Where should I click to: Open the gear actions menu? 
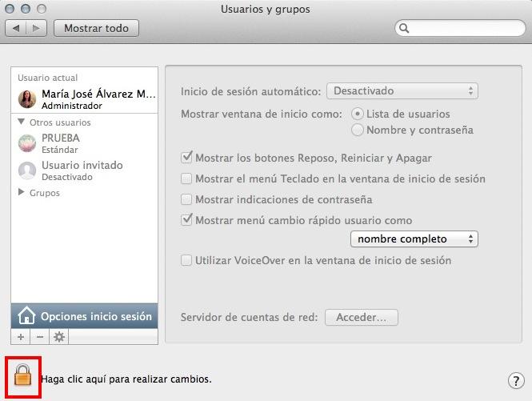pyautogui.click(x=59, y=337)
